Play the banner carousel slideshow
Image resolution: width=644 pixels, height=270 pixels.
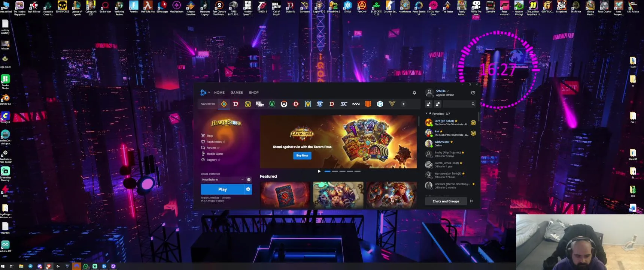[x=319, y=171]
